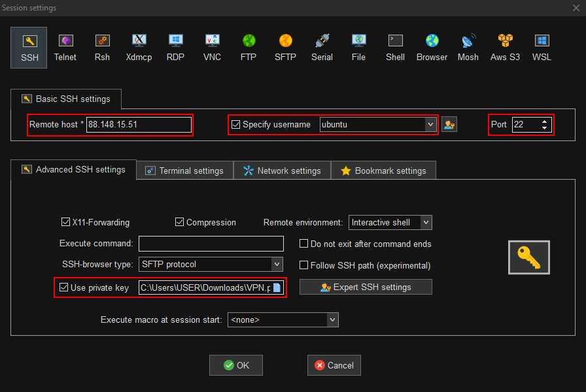Select the Telnet session type icon
This screenshot has width=586, height=392.
pos(65,47)
